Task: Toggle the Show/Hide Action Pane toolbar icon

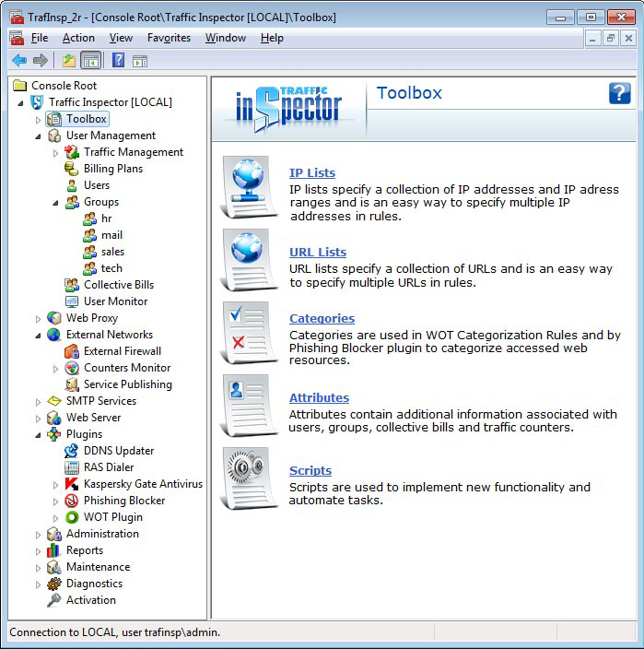Action: (140, 61)
